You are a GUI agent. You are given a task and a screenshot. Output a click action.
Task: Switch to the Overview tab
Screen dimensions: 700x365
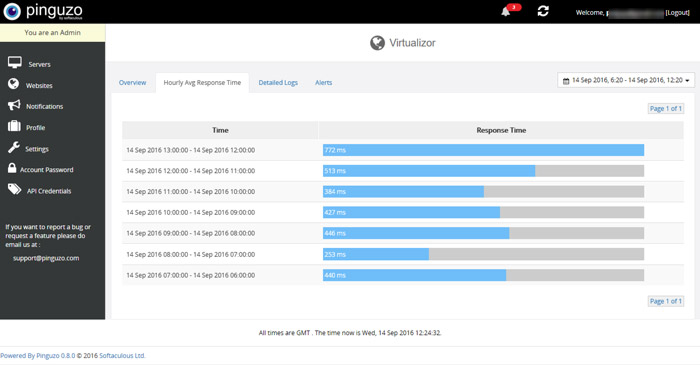point(133,83)
